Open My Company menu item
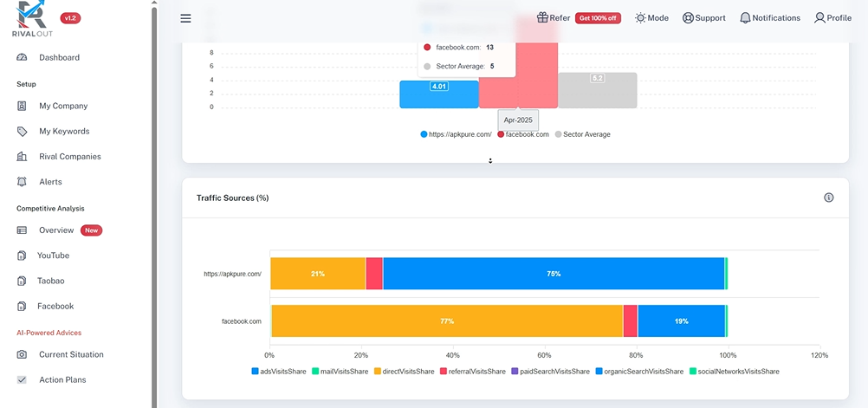The height and width of the screenshot is (408, 868). pyautogui.click(x=63, y=106)
